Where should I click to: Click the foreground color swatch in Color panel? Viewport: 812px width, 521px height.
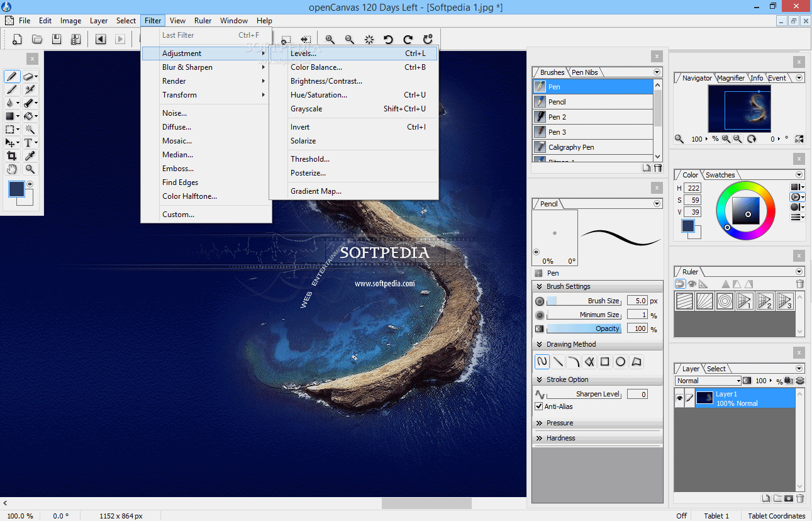(x=688, y=225)
